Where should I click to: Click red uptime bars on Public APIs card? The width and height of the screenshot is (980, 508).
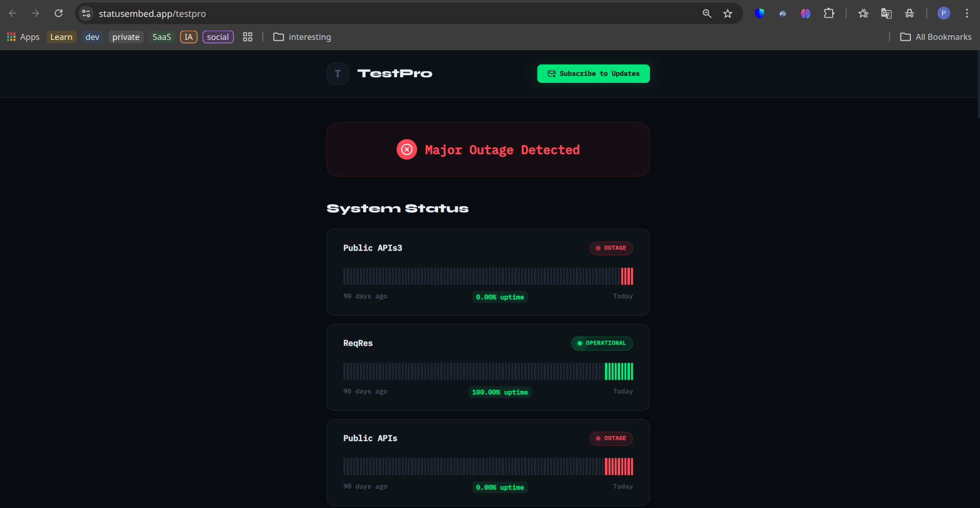[619, 467]
